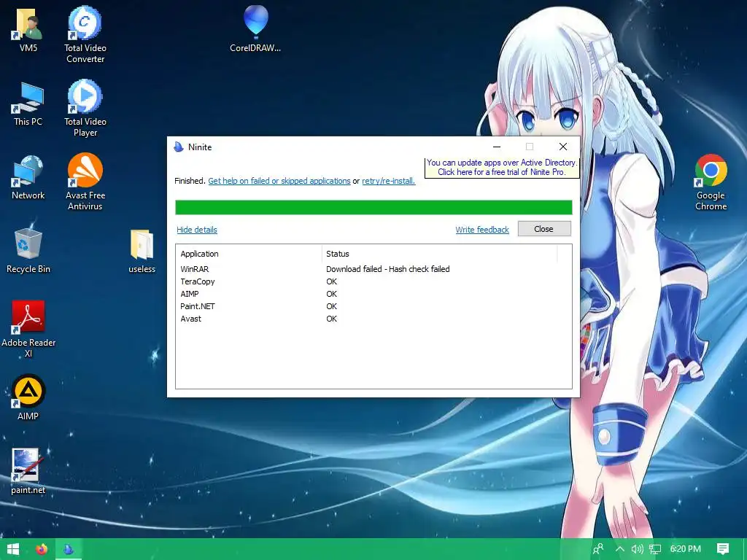Open the Write feedback link

click(x=482, y=230)
